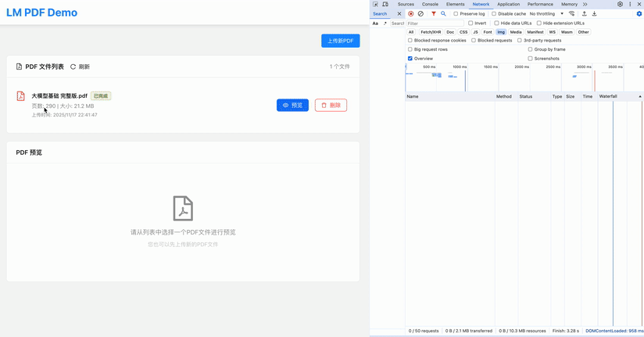
Task: Filter requests by Fetch/XHR
Action: pos(431,32)
